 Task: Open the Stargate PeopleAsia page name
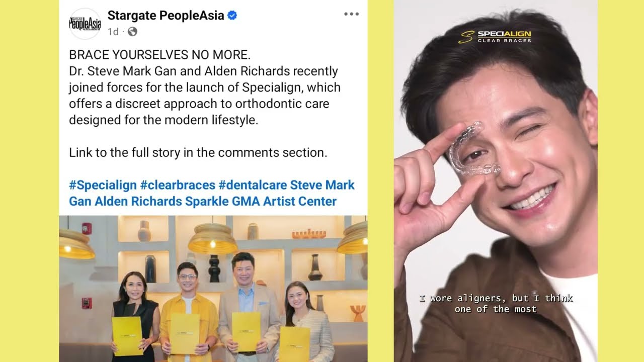pyautogui.click(x=166, y=16)
